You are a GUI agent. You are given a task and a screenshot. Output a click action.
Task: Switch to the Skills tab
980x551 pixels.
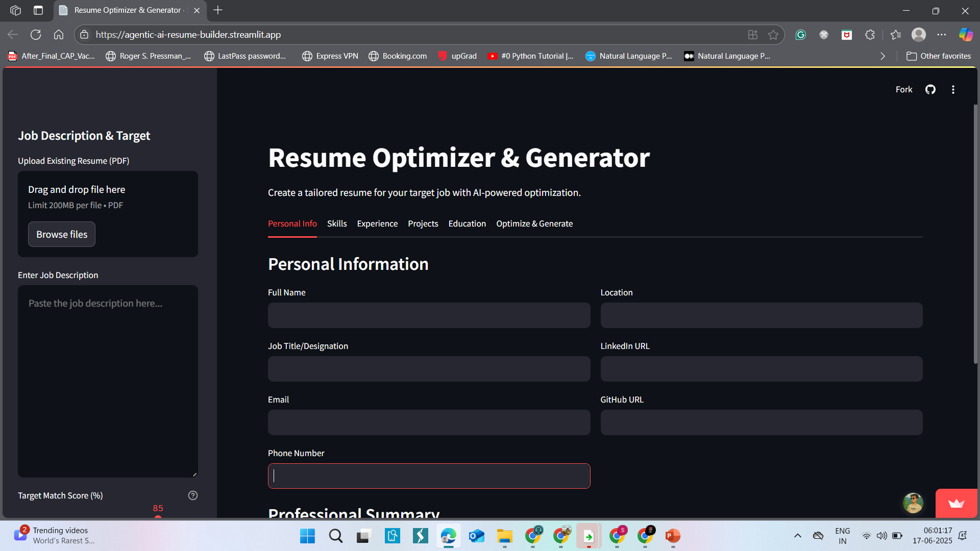[x=337, y=223]
